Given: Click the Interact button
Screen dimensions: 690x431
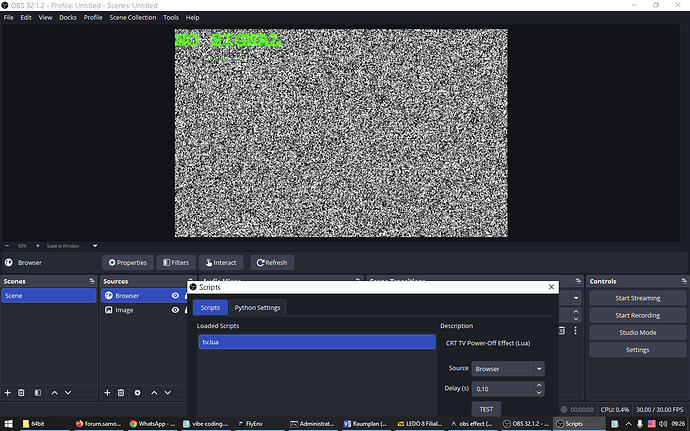Looking at the screenshot, I should [221, 262].
